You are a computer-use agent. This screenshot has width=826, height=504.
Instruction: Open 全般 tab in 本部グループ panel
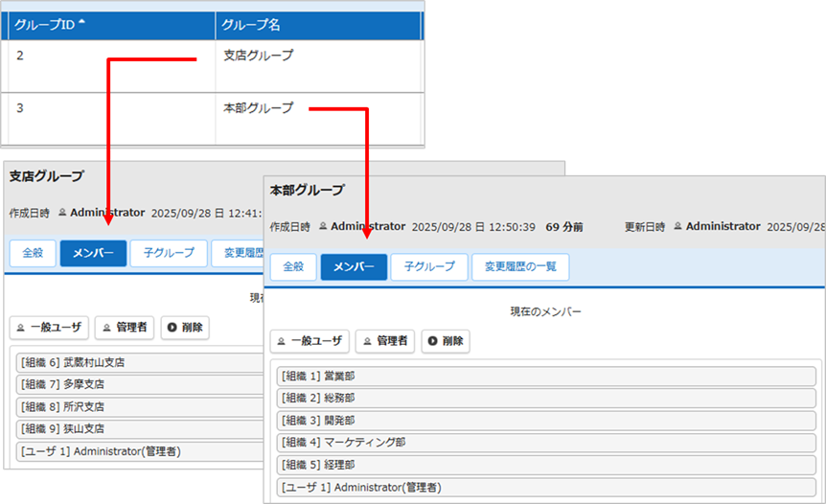[293, 267]
